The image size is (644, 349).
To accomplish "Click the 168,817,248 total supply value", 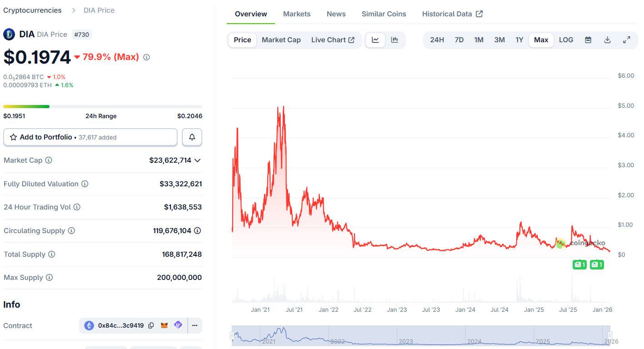I will pos(182,254).
